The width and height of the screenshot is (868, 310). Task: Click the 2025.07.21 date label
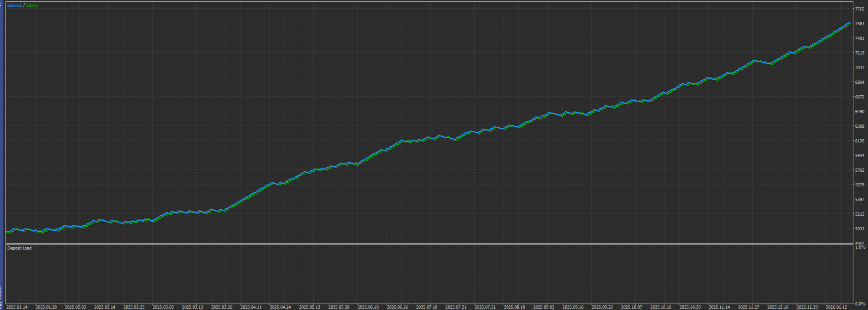[x=456, y=307]
